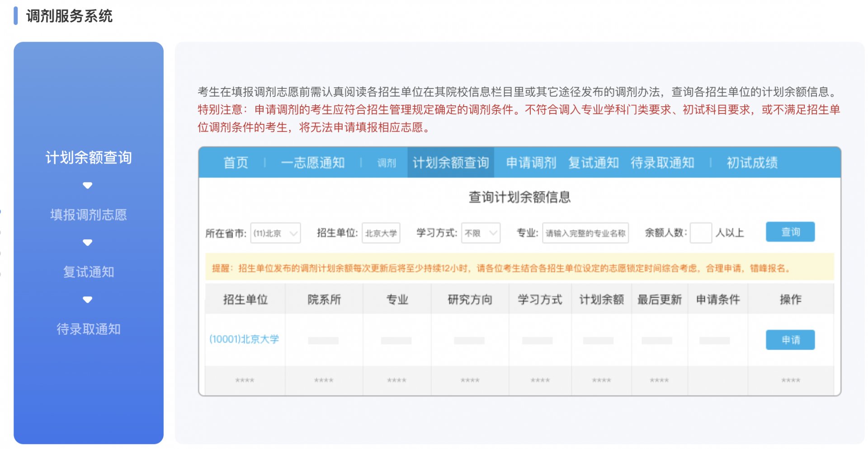Image resolution: width=868 pixels, height=449 pixels.
Task: Click the blue 申请 button in 北京大学 row
Action: coord(790,340)
